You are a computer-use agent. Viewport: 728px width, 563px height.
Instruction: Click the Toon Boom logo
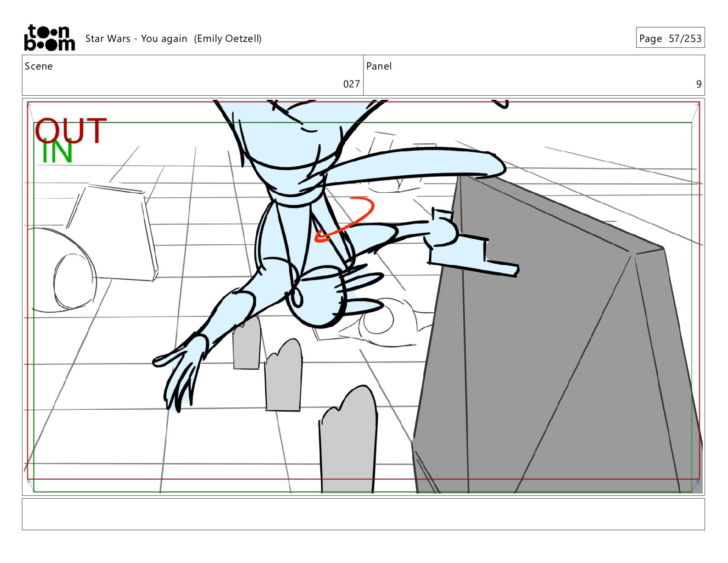(x=50, y=38)
